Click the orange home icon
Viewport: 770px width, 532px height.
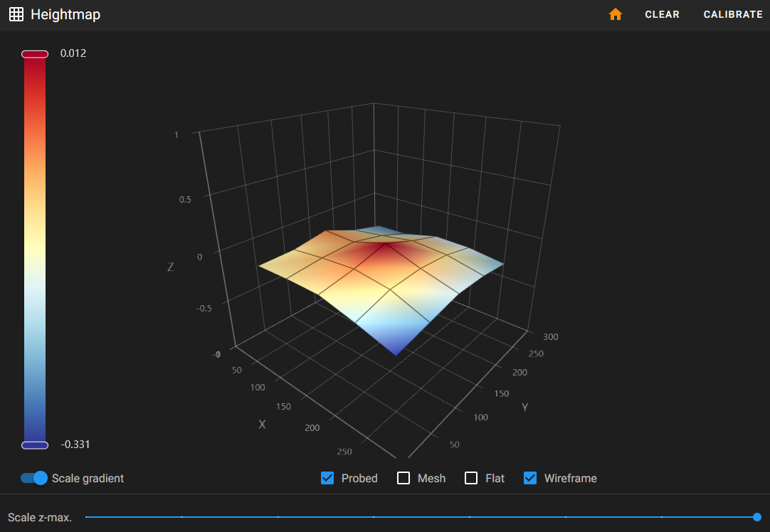pyautogui.click(x=616, y=14)
